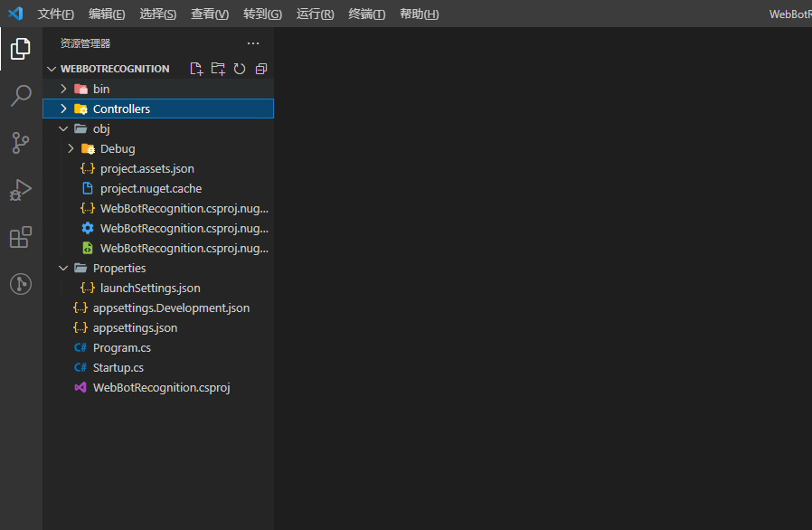Open the Source Control view

20,143
